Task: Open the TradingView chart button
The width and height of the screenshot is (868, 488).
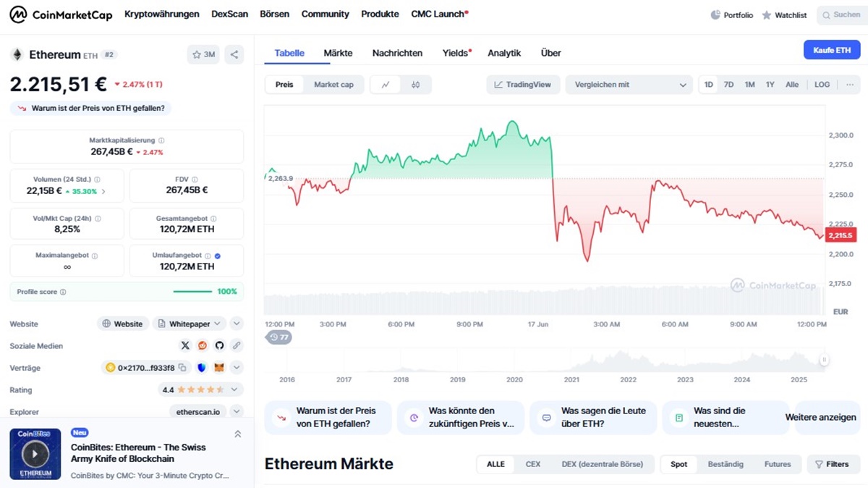Action: pos(522,85)
